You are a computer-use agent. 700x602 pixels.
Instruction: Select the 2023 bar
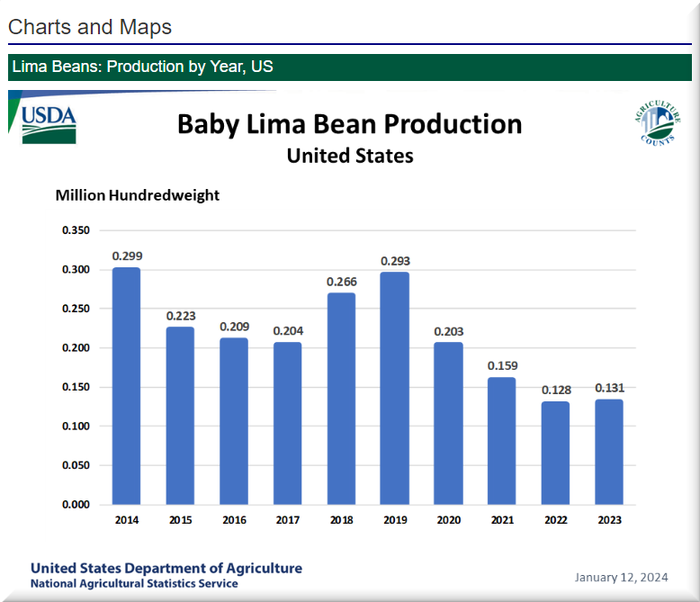click(609, 452)
